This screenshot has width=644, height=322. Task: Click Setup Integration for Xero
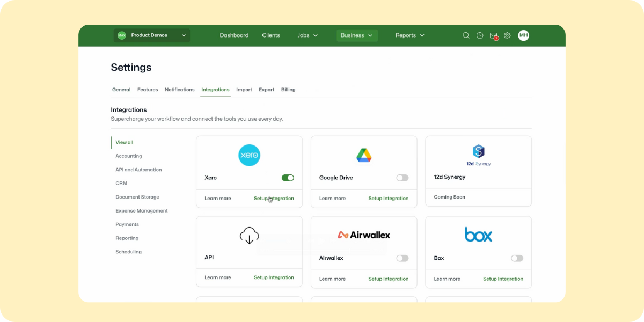point(274,199)
